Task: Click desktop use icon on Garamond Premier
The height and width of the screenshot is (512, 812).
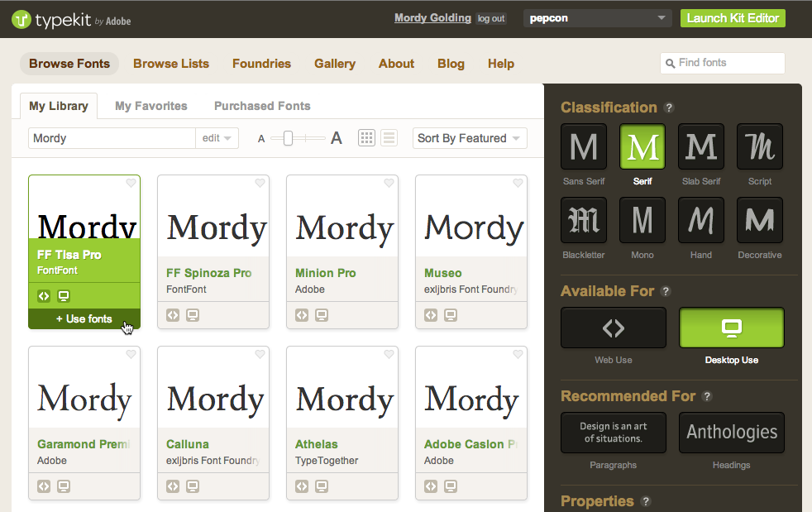Action: click(x=64, y=486)
